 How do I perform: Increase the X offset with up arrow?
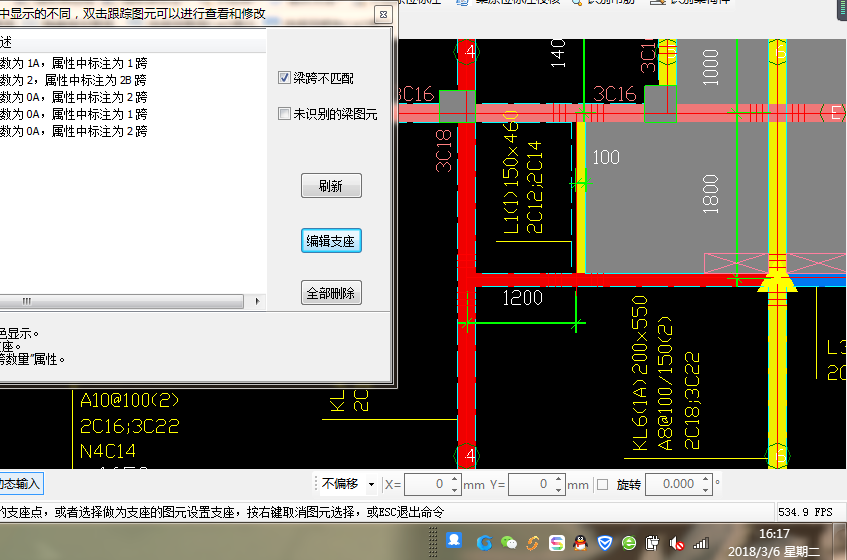pos(455,479)
